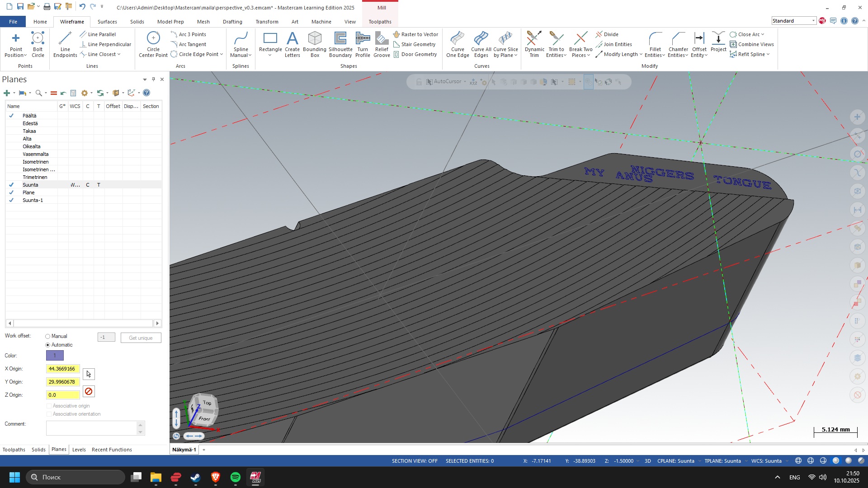Expand the Modify Length dropdown arrow
The height and width of the screenshot is (488, 868).
pos(641,54)
